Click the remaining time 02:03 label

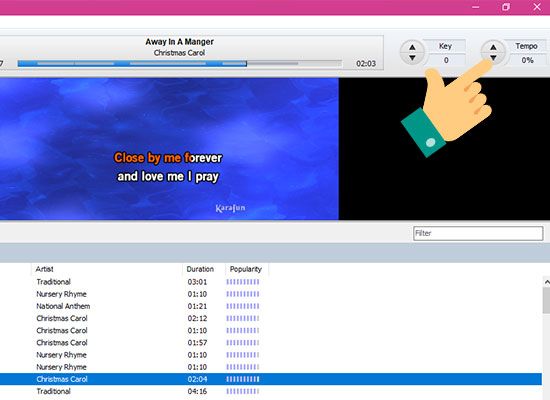pos(366,64)
